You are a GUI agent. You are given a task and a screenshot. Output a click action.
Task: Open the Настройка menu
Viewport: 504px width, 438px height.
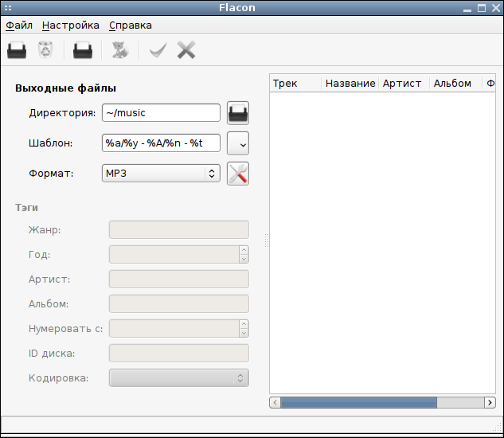(x=70, y=25)
